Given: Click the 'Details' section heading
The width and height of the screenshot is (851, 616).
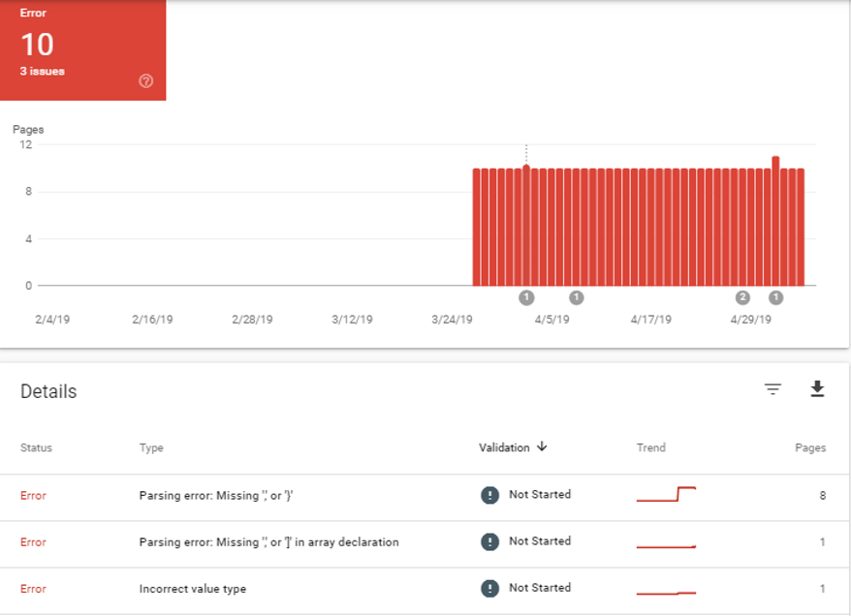Looking at the screenshot, I should click(48, 391).
